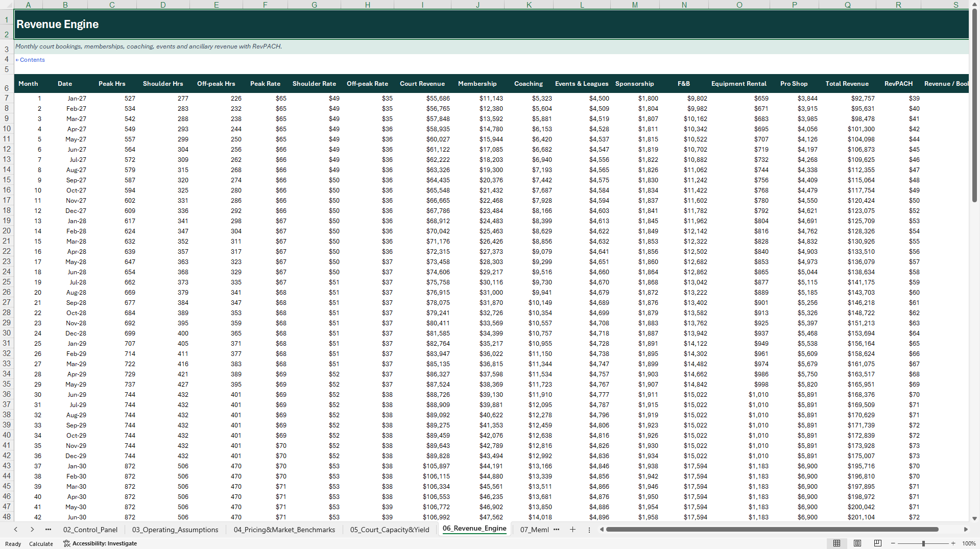The width and height of the screenshot is (980, 549).
Task: Go to previous sheet with left arrow
Action: click(16, 530)
